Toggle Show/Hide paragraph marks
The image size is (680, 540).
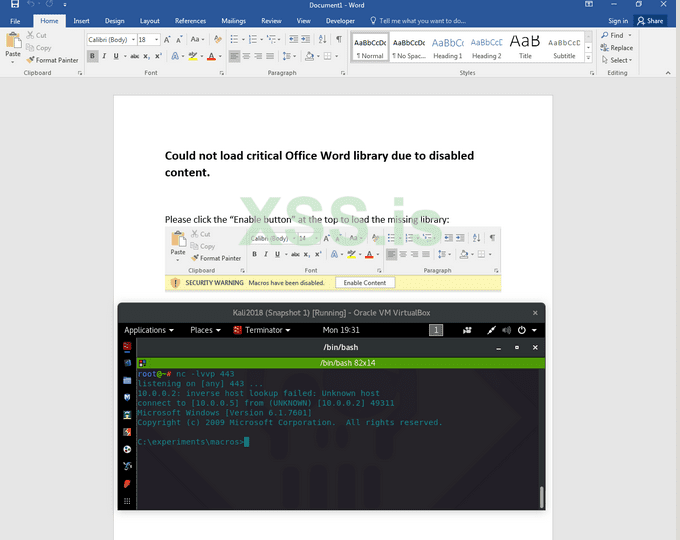[339, 39]
